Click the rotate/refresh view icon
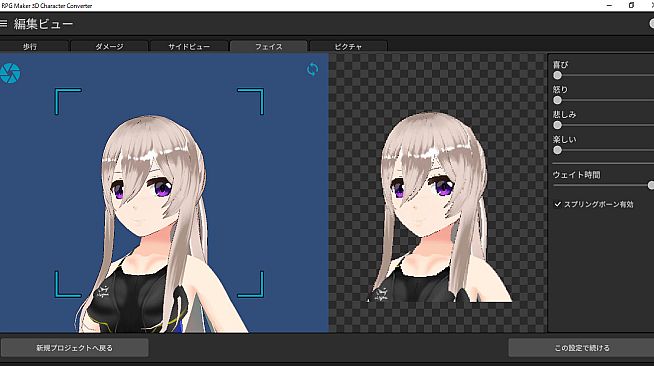 pyautogui.click(x=312, y=69)
